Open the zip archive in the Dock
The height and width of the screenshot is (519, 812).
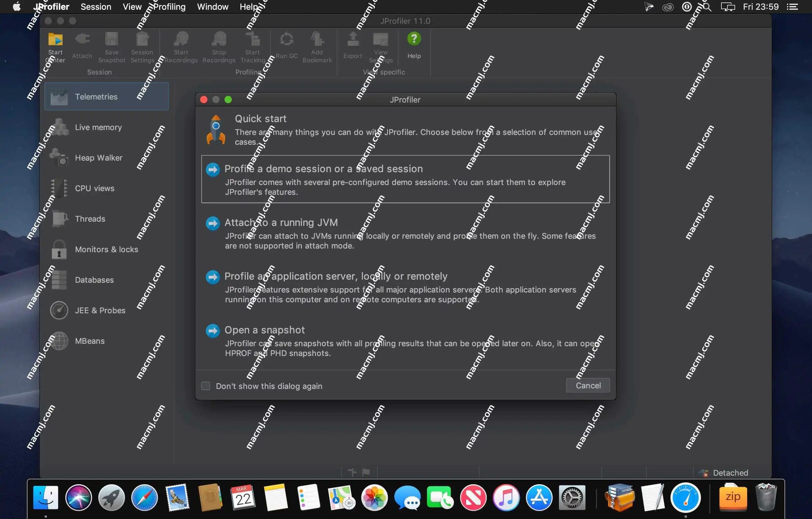[x=733, y=497]
